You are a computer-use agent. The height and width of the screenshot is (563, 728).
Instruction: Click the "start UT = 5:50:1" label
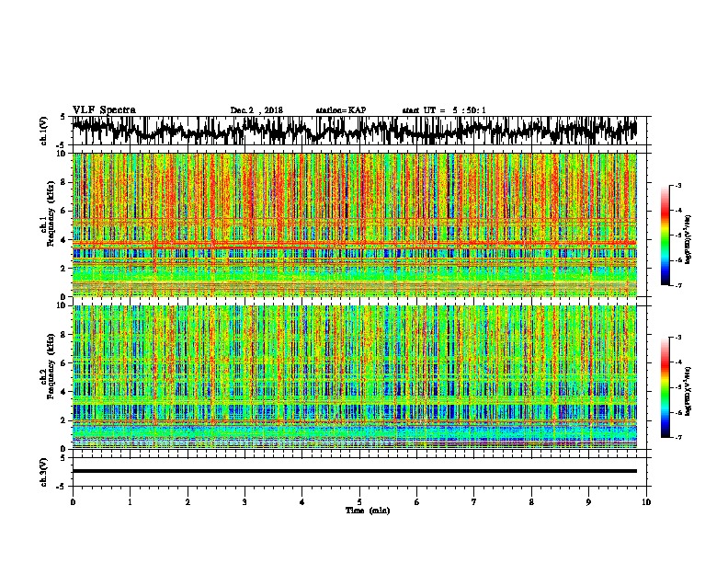coord(444,110)
